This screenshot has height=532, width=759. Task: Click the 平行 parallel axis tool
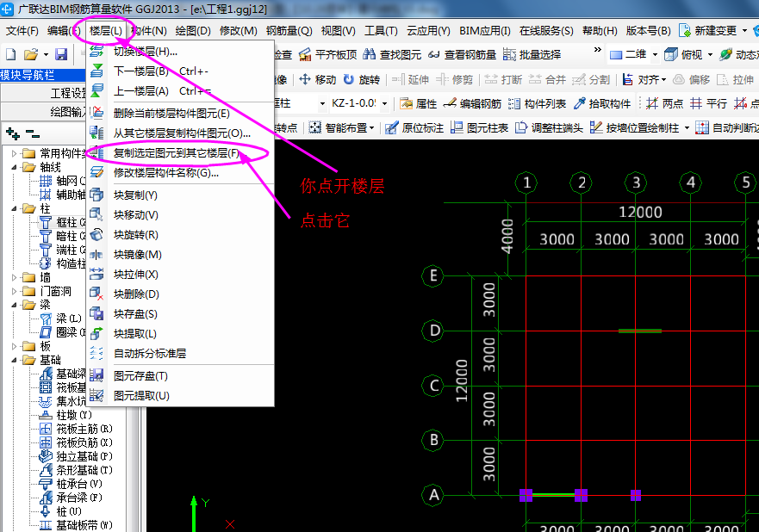tap(708, 103)
